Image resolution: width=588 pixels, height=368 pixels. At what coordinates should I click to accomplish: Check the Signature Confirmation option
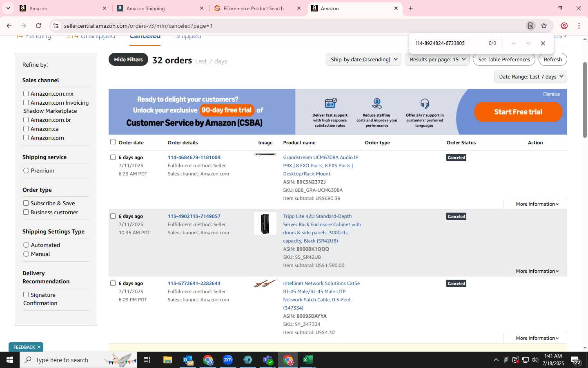(26, 295)
